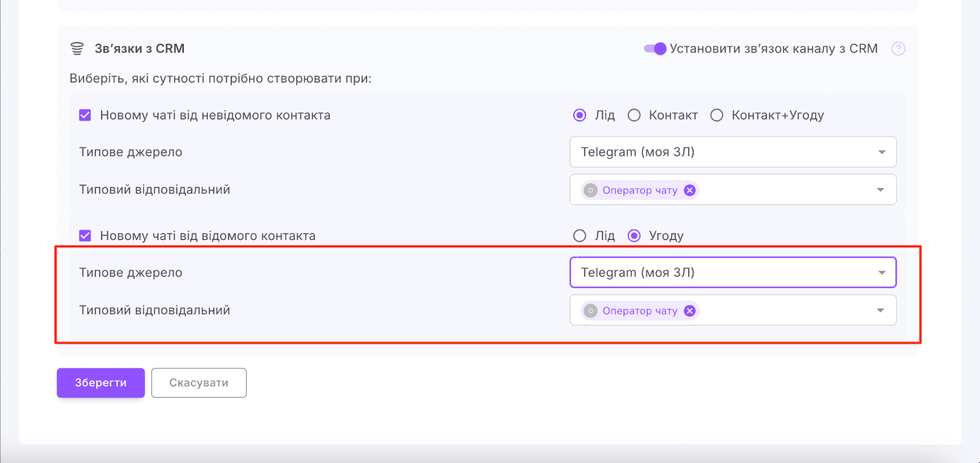Click Оператор чату avatar in unknown contact section

click(x=590, y=190)
